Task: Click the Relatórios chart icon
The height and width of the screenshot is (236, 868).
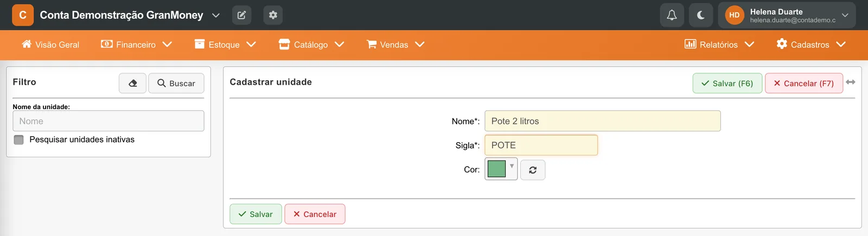Action: click(x=690, y=44)
